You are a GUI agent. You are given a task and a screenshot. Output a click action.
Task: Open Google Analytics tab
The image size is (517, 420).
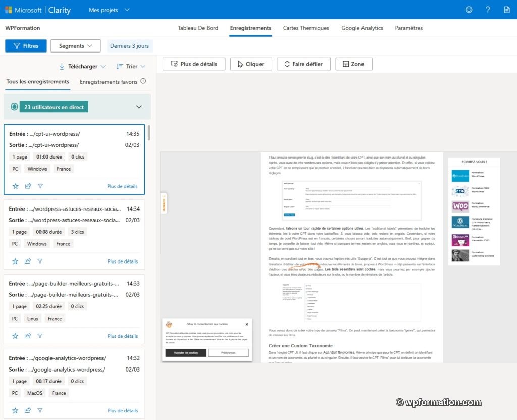coord(362,28)
